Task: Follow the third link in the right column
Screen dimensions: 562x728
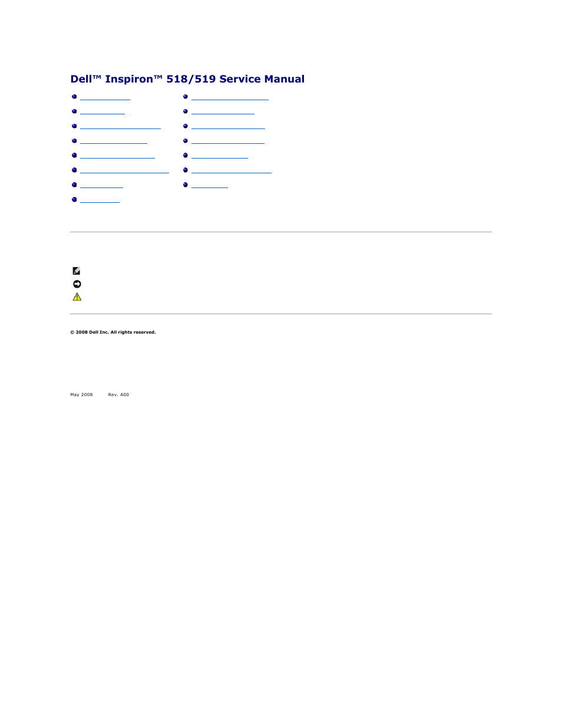Action: (228, 127)
